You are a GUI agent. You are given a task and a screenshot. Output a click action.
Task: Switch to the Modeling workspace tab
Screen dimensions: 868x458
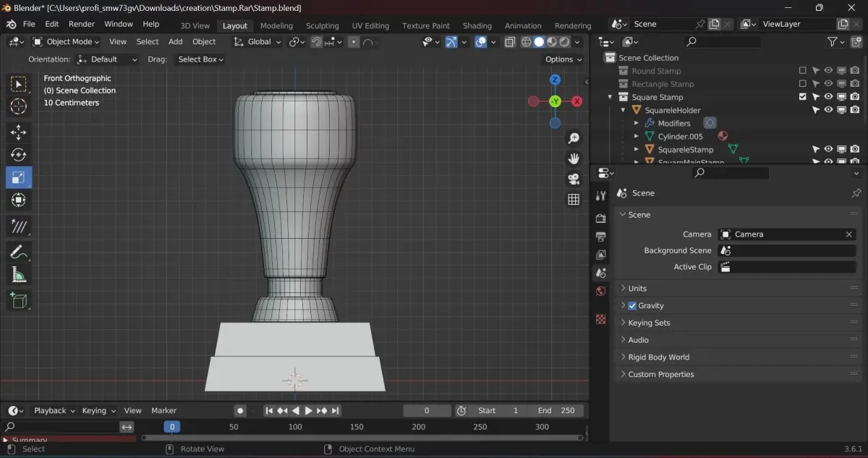pyautogui.click(x=276, y=25)
